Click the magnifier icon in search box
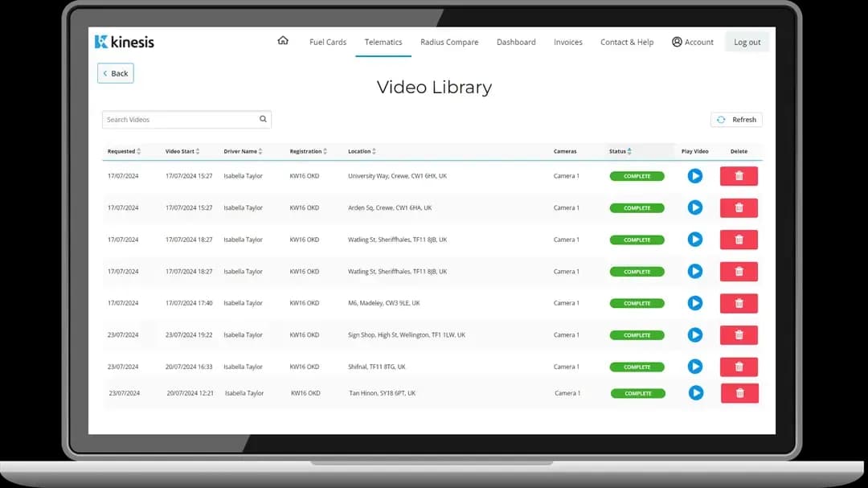Image resolution: width=868 pixels, height=488 pixels. (263, 119)
